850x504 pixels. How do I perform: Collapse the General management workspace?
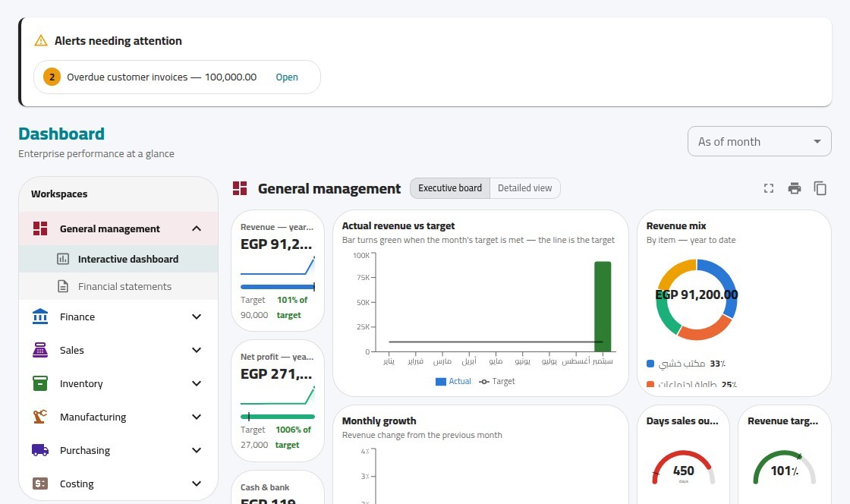coord(197,228)
